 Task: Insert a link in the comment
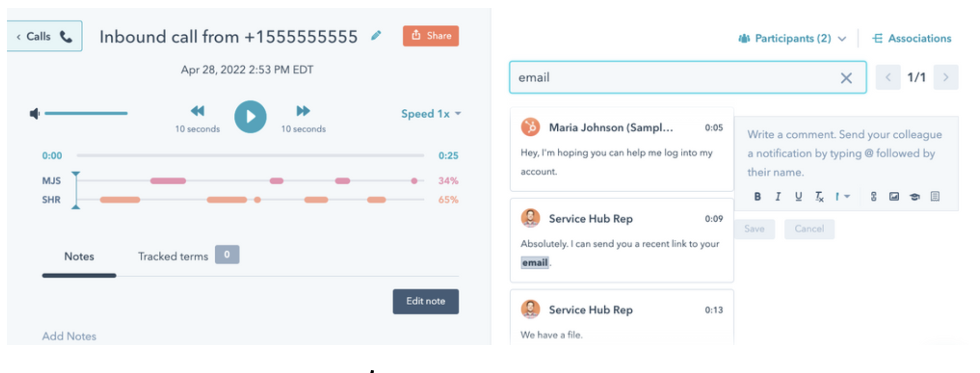pyautogui.click(x=873, y=196)
